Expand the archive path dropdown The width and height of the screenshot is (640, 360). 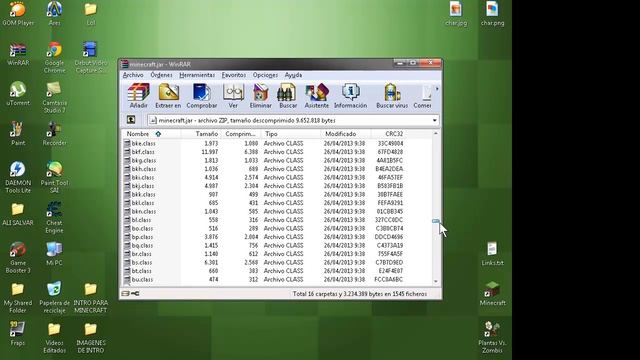pos(435,120)
